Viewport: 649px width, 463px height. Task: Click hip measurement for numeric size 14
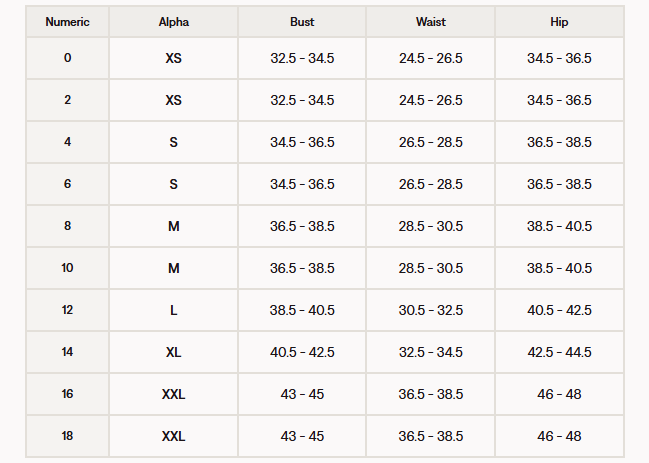[559, 352]
